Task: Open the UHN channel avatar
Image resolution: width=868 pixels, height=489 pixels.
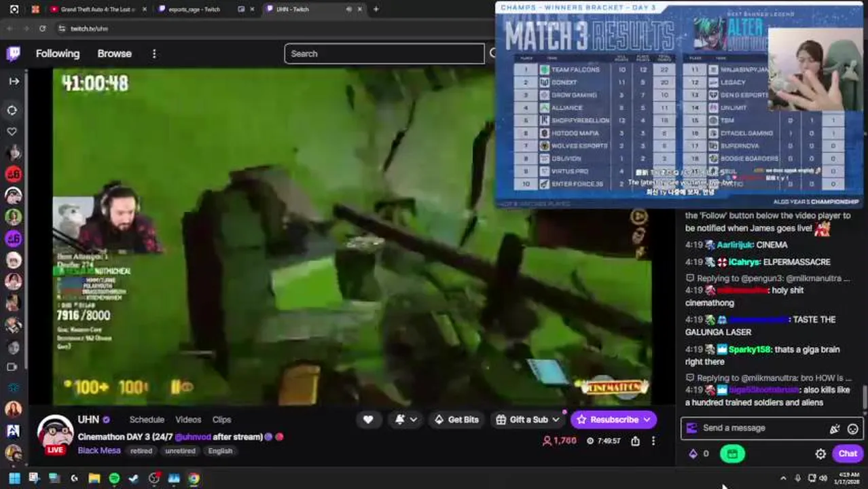Action: click(55, 433)
